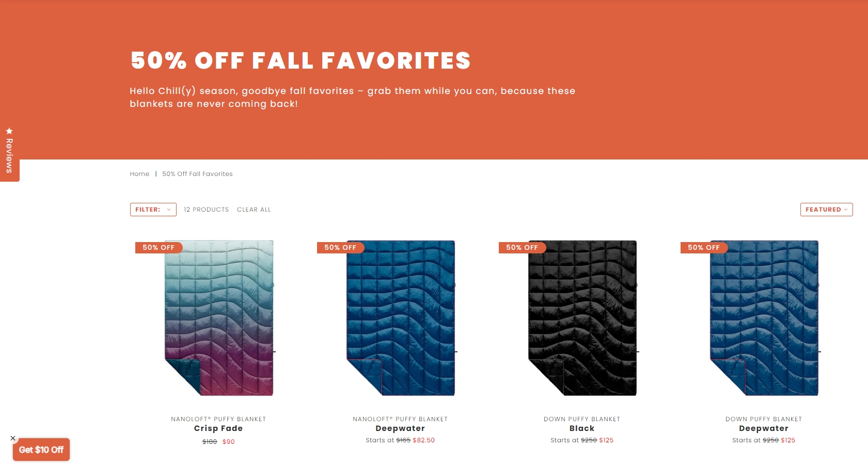This screenshot has width=868, height=464.
Task: Close the Get $10 Off popup
Action: click(13, 438)
